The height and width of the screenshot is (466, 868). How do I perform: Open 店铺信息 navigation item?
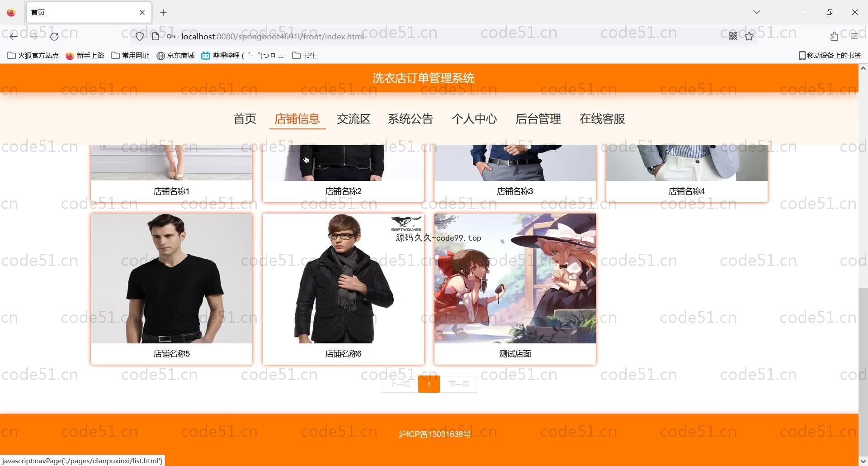click(297, 119)
